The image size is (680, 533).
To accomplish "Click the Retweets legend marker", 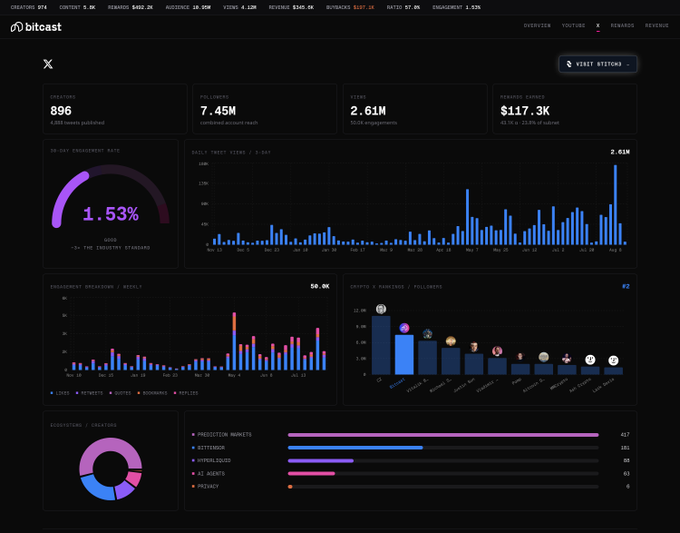I will click(77, 393).
